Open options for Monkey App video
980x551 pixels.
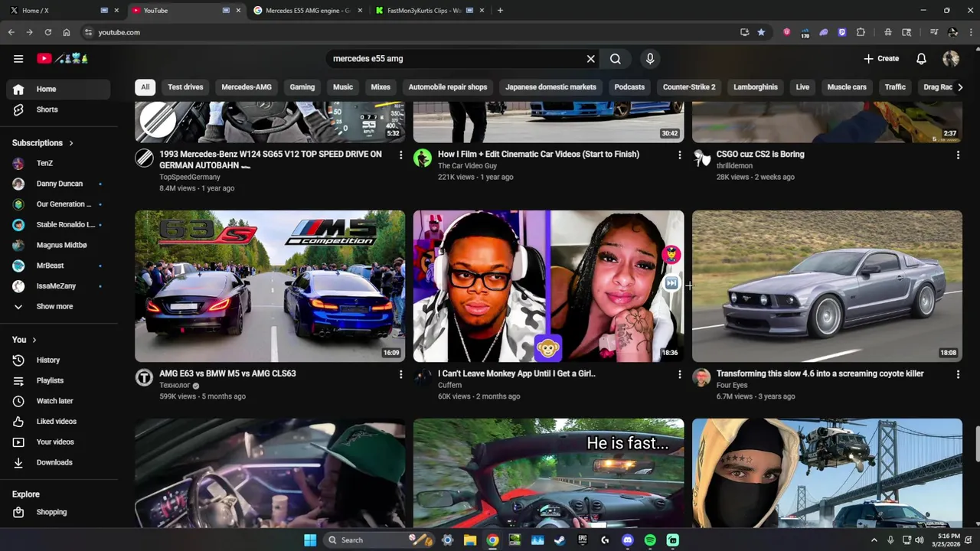click(679, 374)
